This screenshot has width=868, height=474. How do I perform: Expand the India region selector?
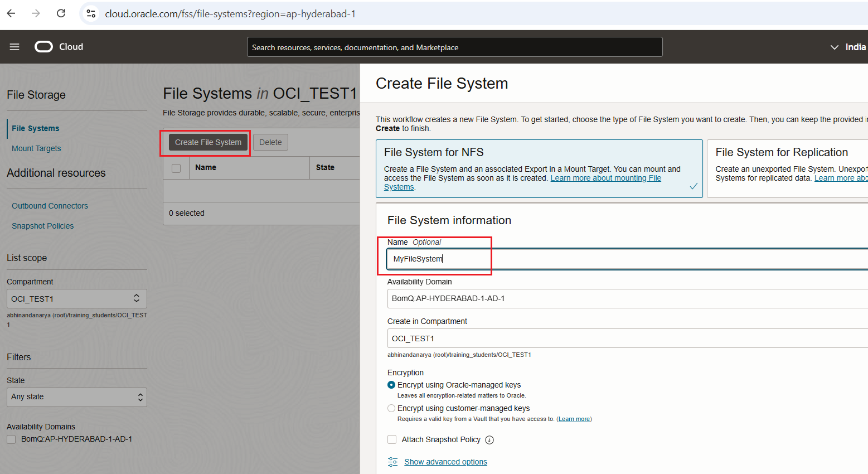[848, 47]
